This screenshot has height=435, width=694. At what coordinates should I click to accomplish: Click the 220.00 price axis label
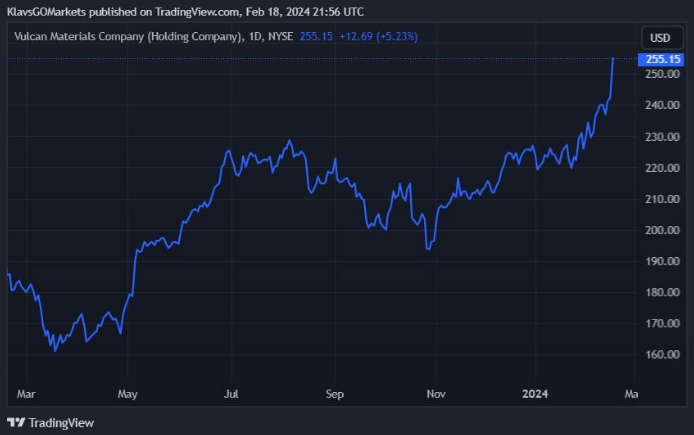(662, 168)
